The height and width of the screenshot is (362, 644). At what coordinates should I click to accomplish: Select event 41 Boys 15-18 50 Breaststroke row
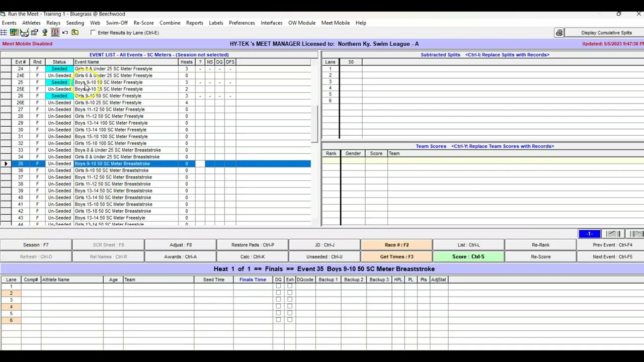coord(156,204)
